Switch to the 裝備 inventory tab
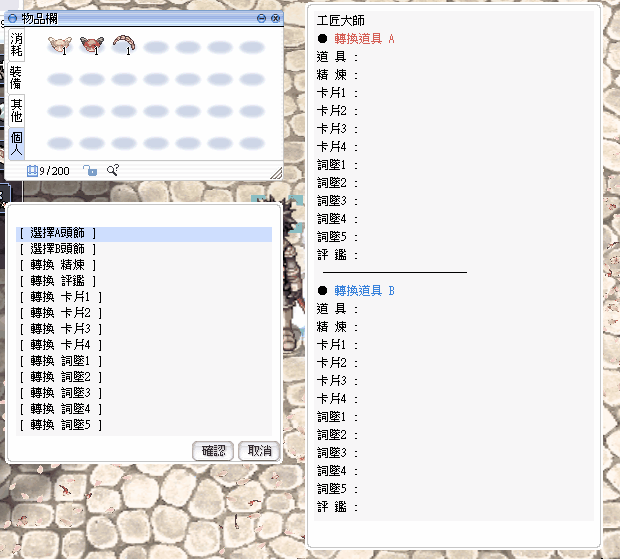The image size is (620, 559). (x=16, y=77)
